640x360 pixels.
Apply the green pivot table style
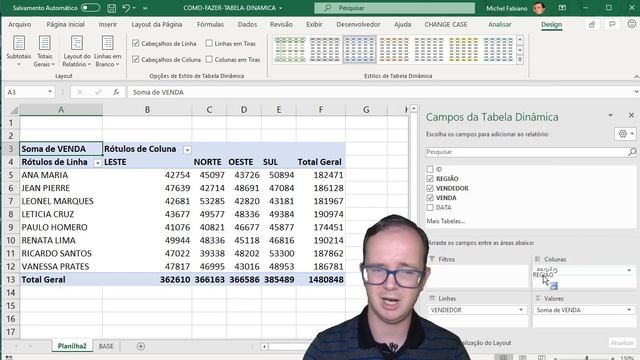click(290, 49)
